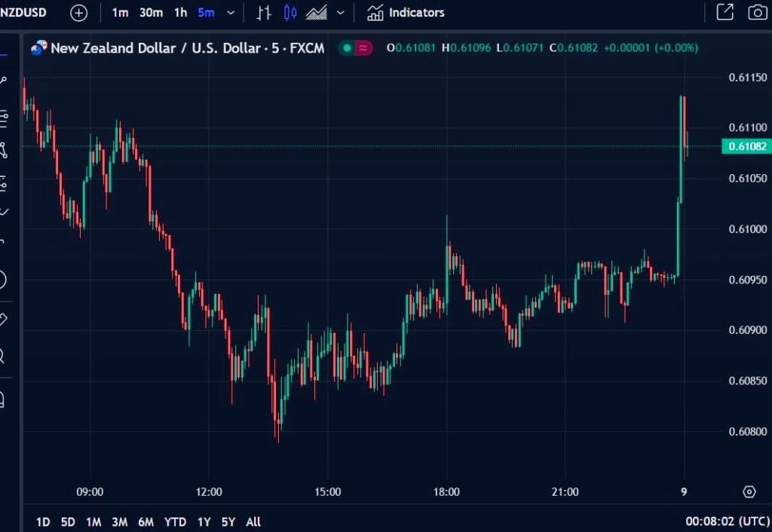Switch to the 1m interval

(x=120, y=13)
